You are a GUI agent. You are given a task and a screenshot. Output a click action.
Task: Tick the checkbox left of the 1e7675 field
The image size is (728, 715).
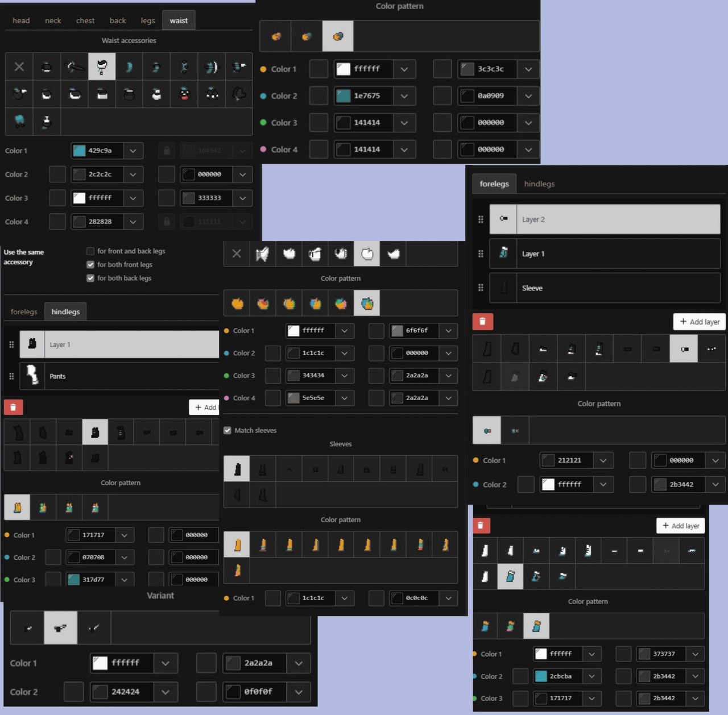point(318,96)
